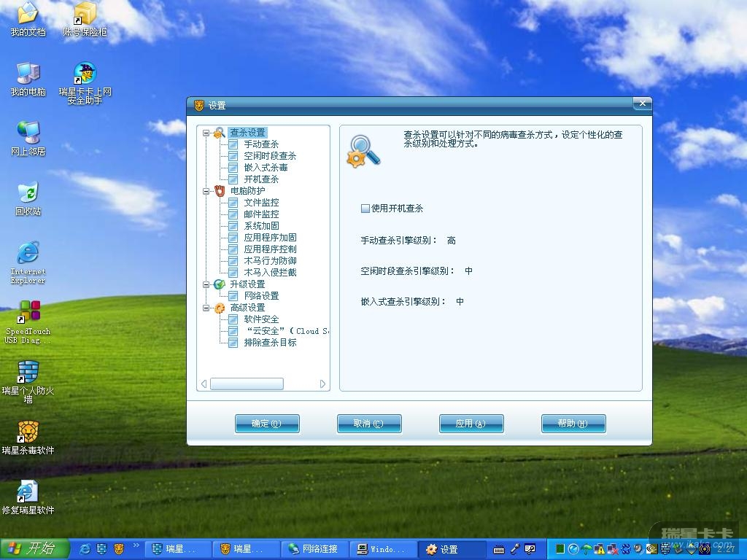The image size is (747, 560).
Task: Click the page icon beside 手动查杀
Action: (233, 144)
